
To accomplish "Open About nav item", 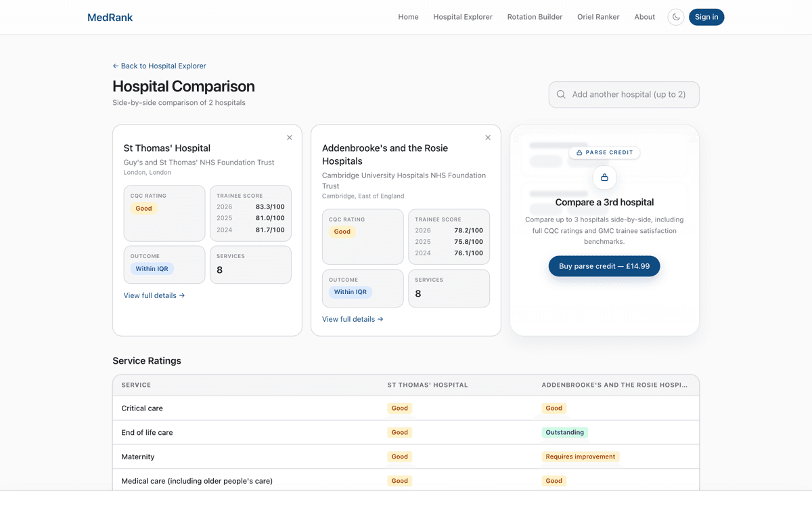I will click(x=644, y=17).
